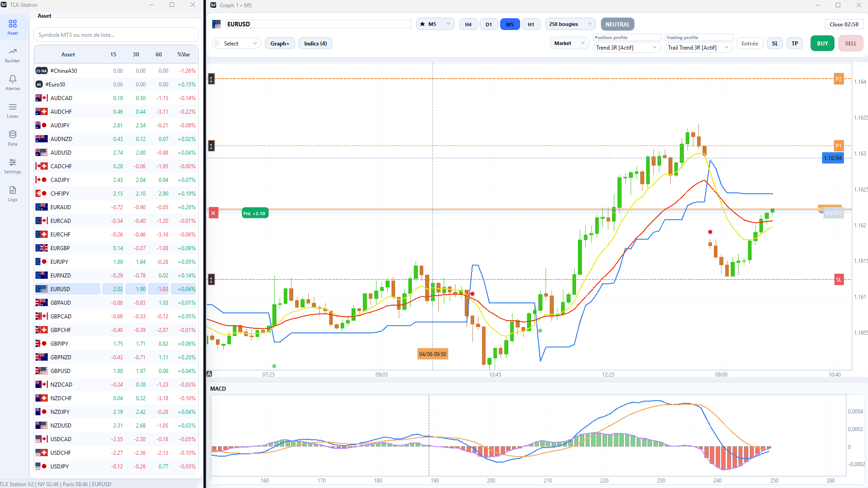The image size is (868, 488).
Task: Click the MACD panel label
Action: pos(218,389)
